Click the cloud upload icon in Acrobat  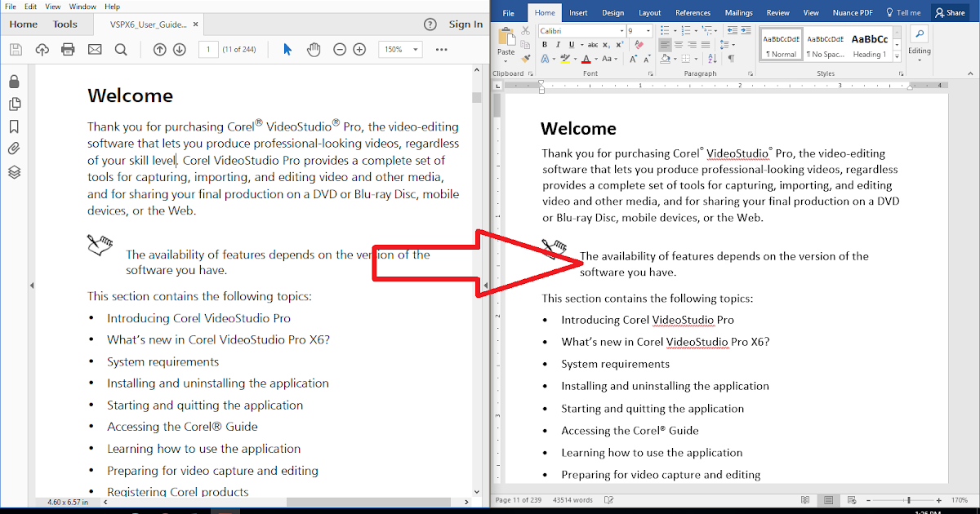pos(42,50)
